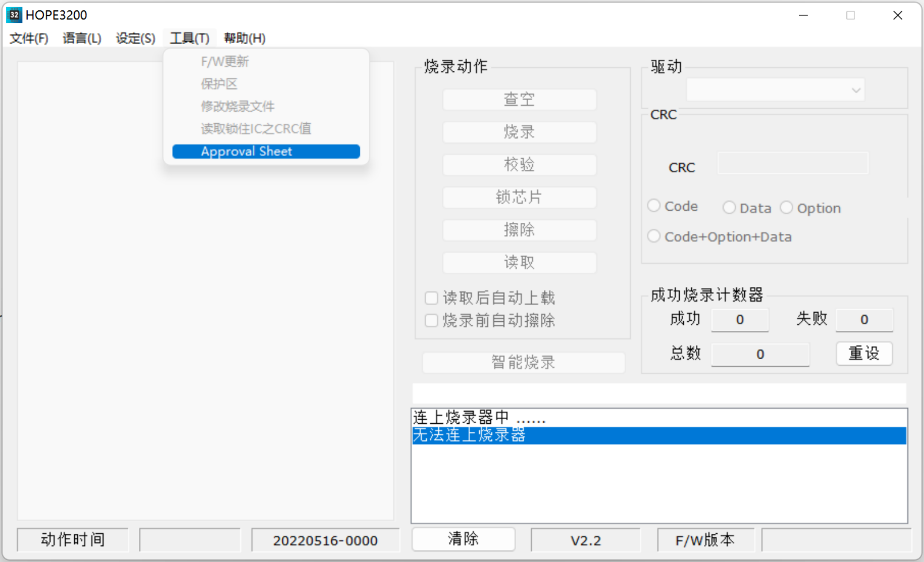Click the CRC value input field
Screen dimensions: 924x562
click(792, 164)
